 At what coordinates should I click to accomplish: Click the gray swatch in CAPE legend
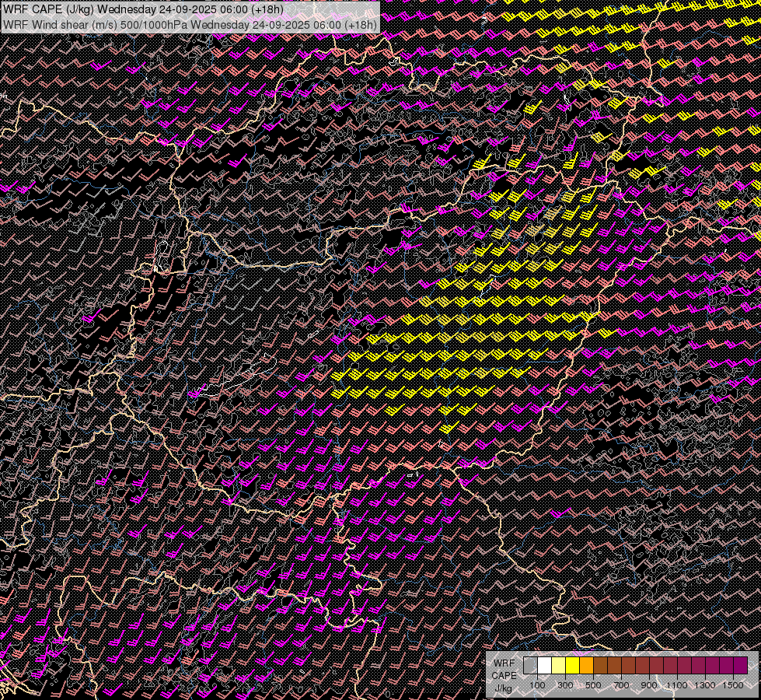[x=530, y=666]
